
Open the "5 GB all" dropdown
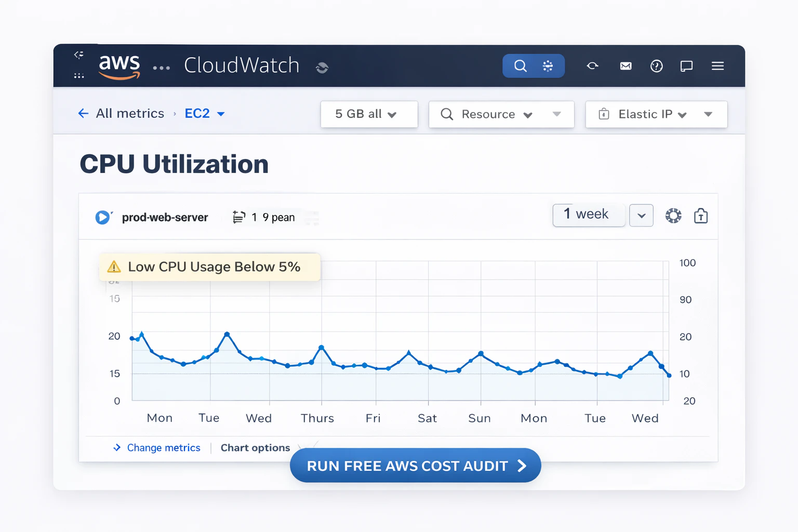point(369,114)
